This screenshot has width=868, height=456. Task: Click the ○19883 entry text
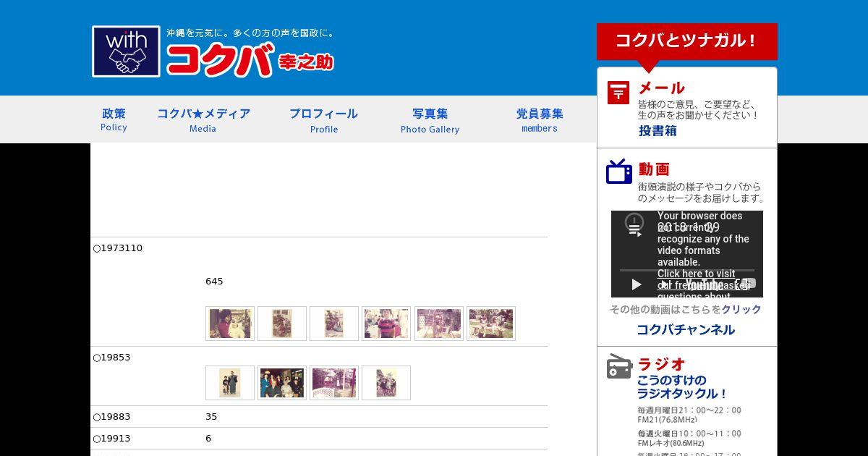pyautogui.click(x=111, y=417)
